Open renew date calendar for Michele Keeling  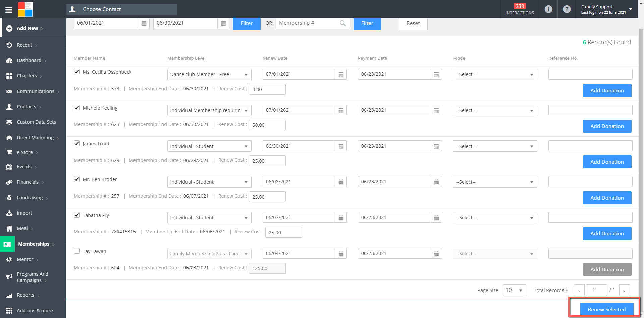pos(341,110)
